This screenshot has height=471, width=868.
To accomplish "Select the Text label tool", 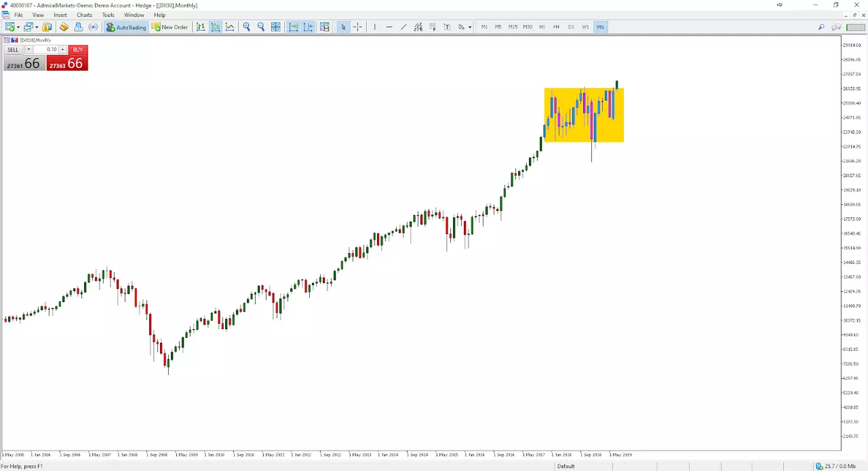I will pos(447,27).
